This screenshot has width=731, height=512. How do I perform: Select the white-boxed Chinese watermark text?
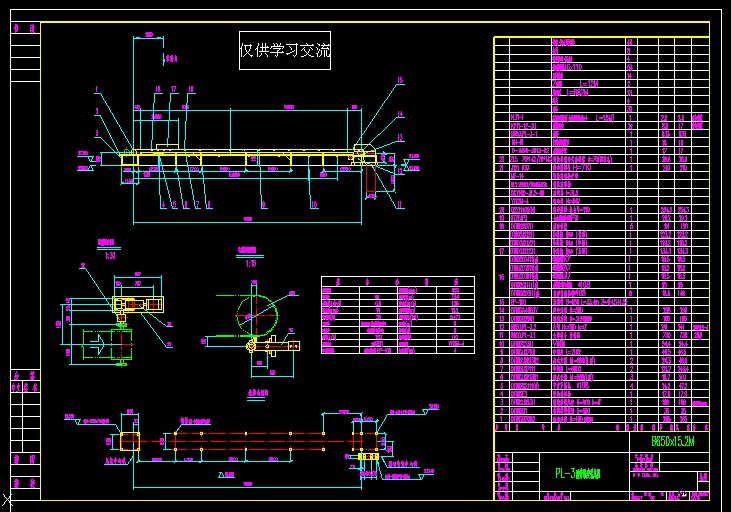[285, 50]
